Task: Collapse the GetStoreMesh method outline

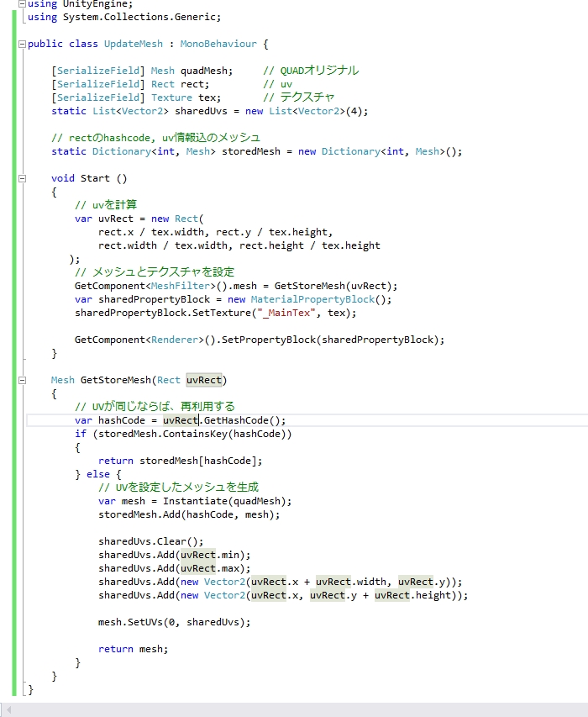Action: (x=22, y=380)
